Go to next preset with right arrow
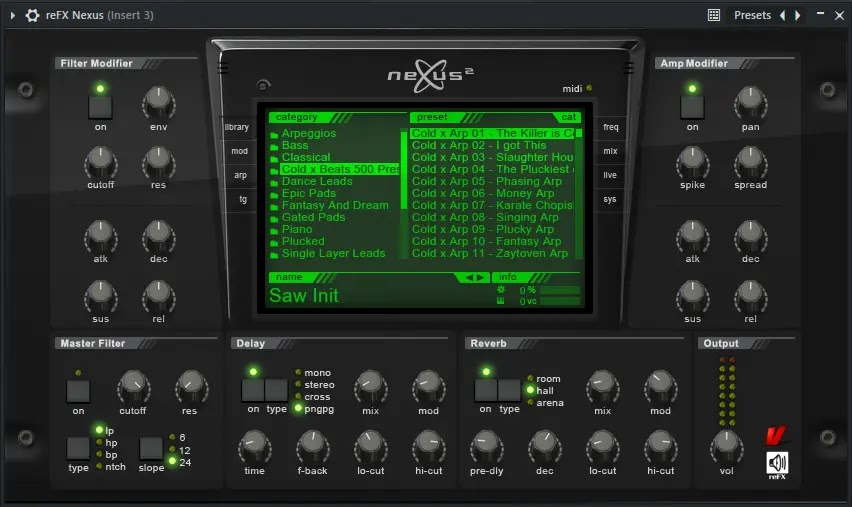This screenshot has width=852, height=507. pos(797,15)
